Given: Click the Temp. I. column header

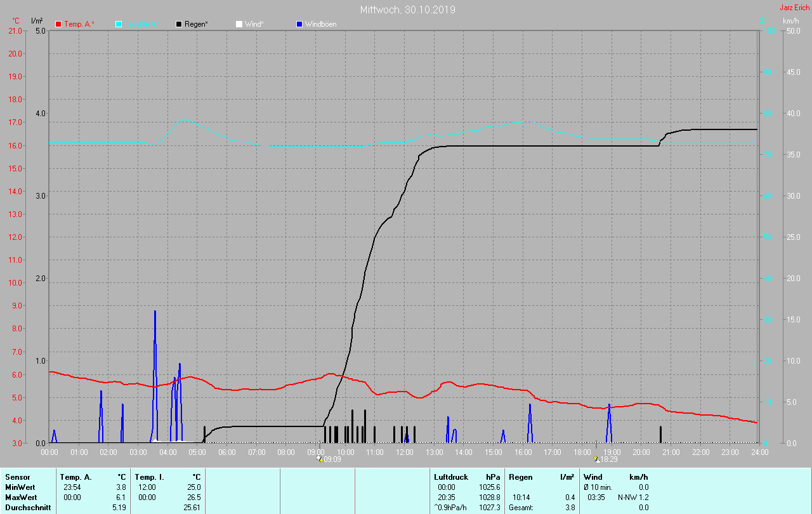Looking at the screenshot, I should [150, 477].
